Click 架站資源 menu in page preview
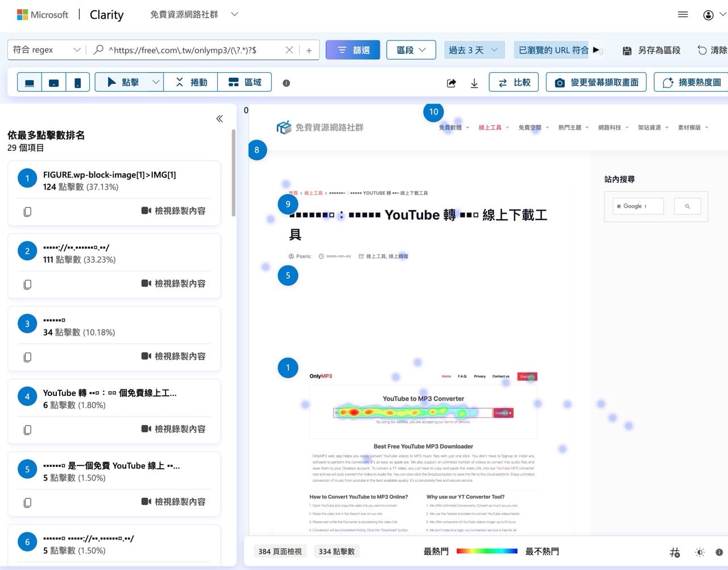The width and height of the screenshot is (728, 570). [653, 127]
